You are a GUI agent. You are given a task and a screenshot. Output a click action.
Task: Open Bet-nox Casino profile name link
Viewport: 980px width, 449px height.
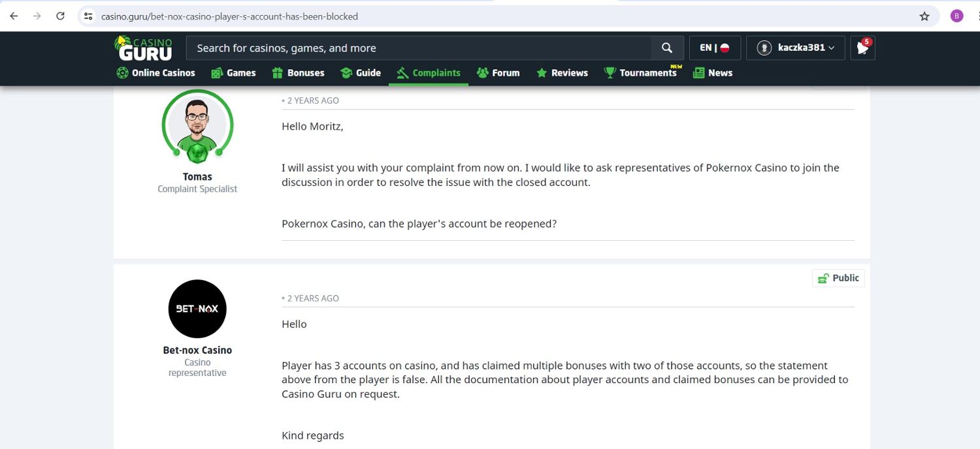(197, 350)
